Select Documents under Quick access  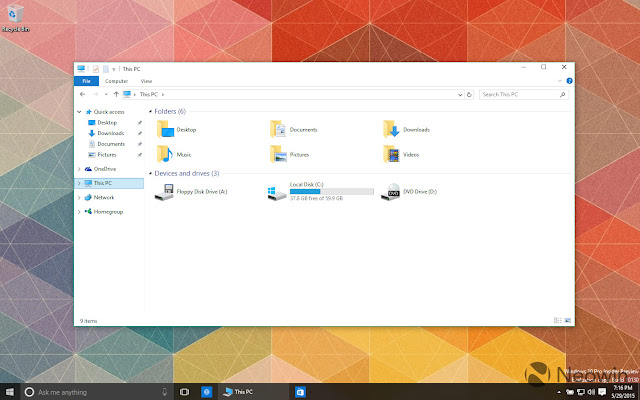(111, 144)
